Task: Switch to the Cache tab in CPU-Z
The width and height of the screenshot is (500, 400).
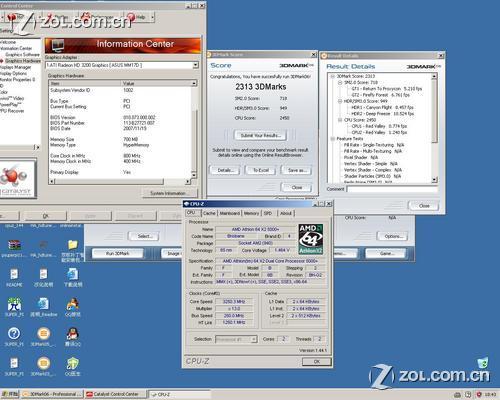Action: coord(209,213)
